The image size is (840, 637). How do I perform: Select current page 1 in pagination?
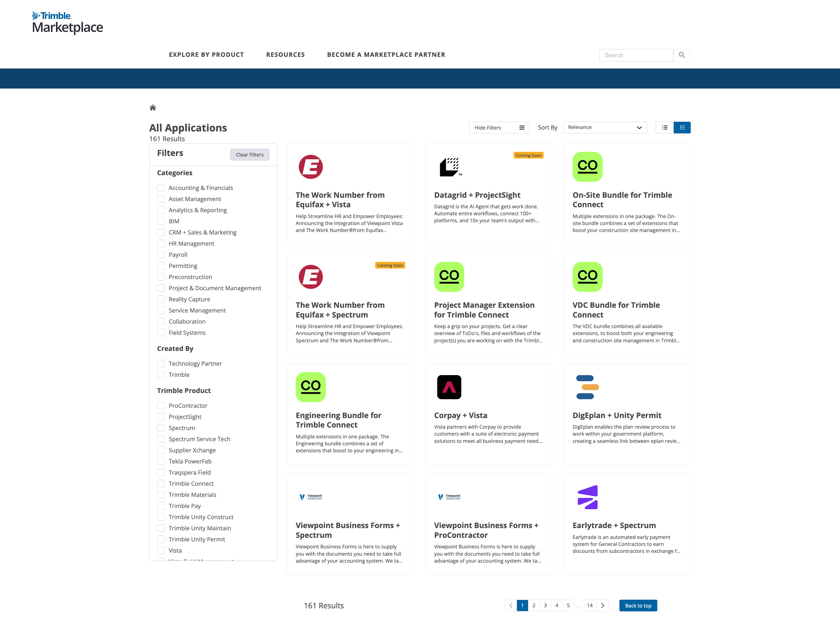click(522, 606)
